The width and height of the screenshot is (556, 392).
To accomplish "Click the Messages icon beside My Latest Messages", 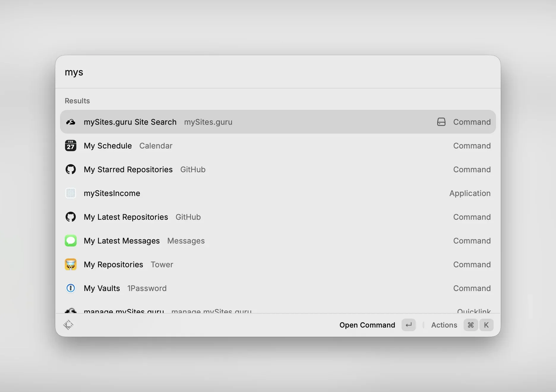I will pyautogui.click(x=70, y=241).
